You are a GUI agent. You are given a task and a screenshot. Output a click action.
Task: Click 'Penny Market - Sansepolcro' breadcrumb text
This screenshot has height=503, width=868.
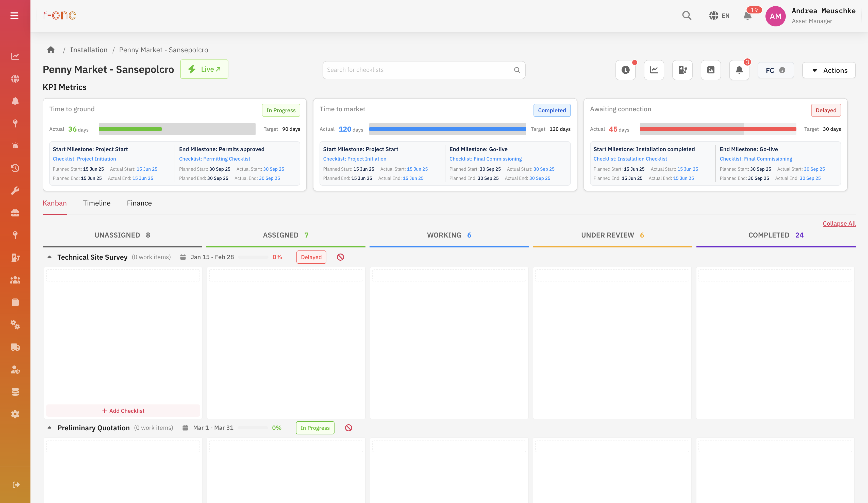(164, 50)
